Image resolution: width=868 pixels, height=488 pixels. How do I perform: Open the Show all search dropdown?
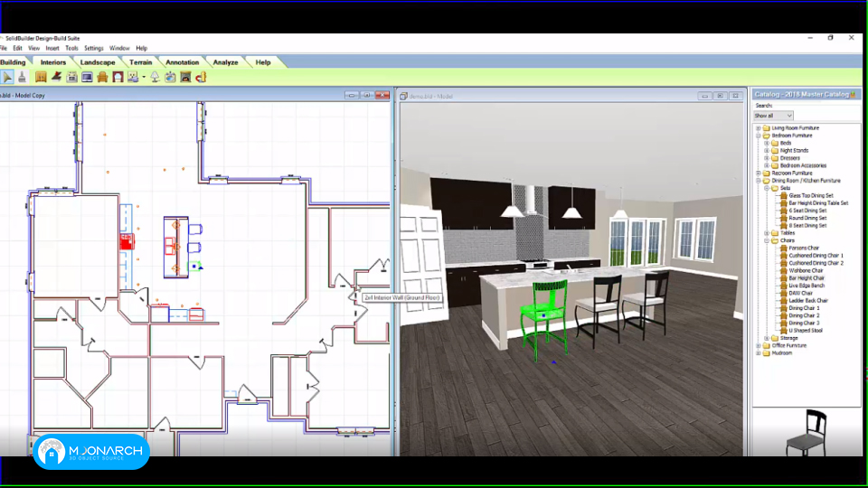click(773, 116)
